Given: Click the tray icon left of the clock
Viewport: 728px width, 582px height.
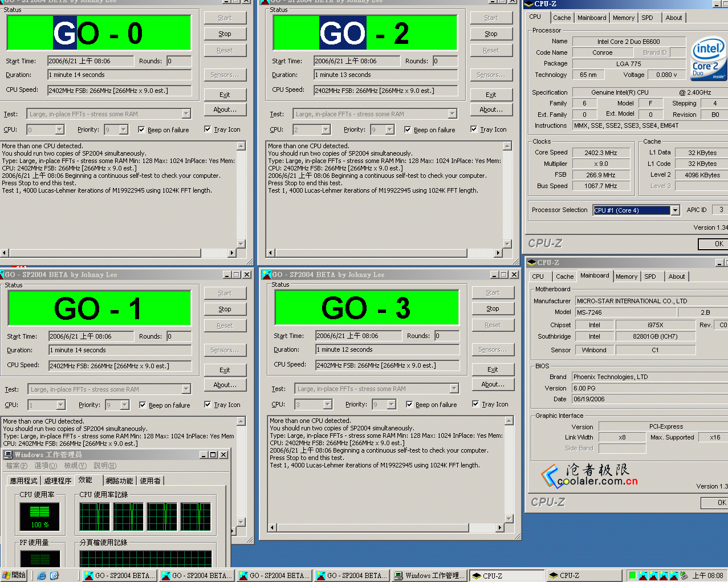Looking at the screenshot, I should [x=684, y=576].
